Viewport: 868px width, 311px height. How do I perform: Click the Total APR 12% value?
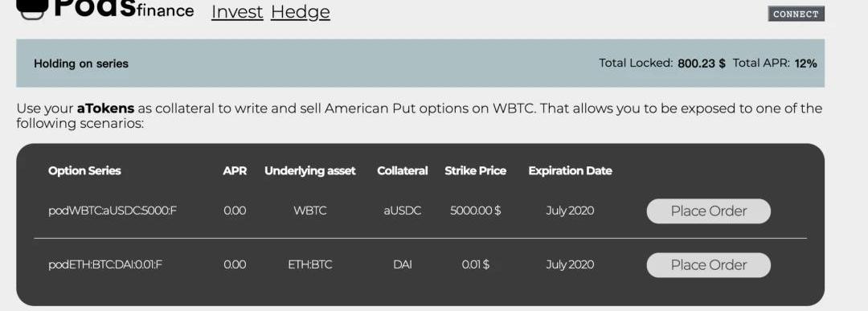pyautogui.click(x=805, y=63)
